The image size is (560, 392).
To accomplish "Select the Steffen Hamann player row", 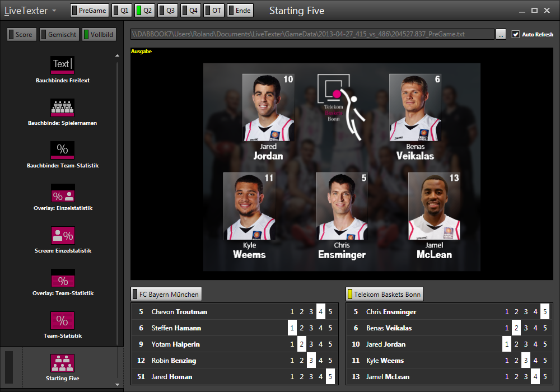I will coord(234,328).
